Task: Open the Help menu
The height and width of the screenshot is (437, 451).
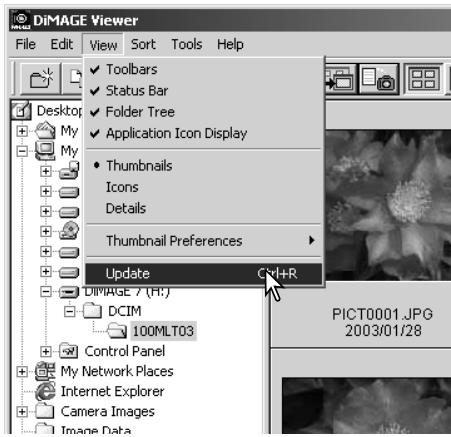Action: coord(230,44)
